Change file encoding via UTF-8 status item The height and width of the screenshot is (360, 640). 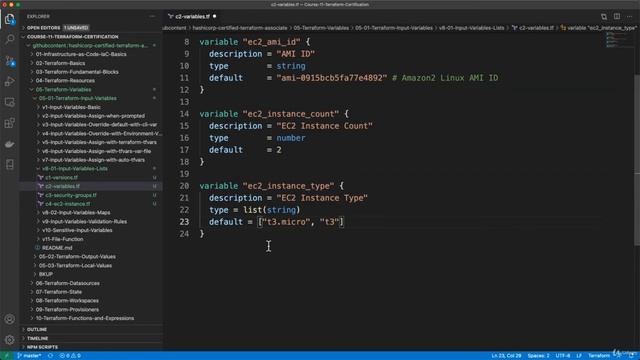563,356
